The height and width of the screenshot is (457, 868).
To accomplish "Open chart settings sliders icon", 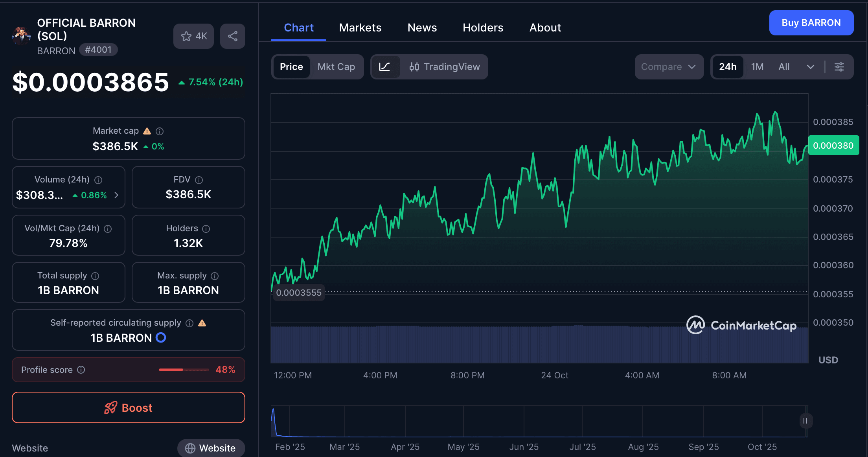I will tap(839, 67).
